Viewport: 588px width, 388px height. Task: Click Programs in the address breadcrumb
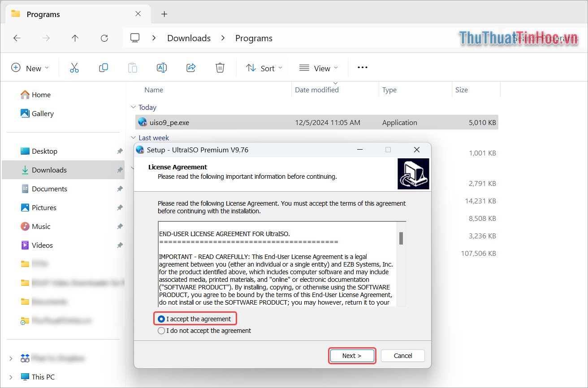tap(254, 39)
